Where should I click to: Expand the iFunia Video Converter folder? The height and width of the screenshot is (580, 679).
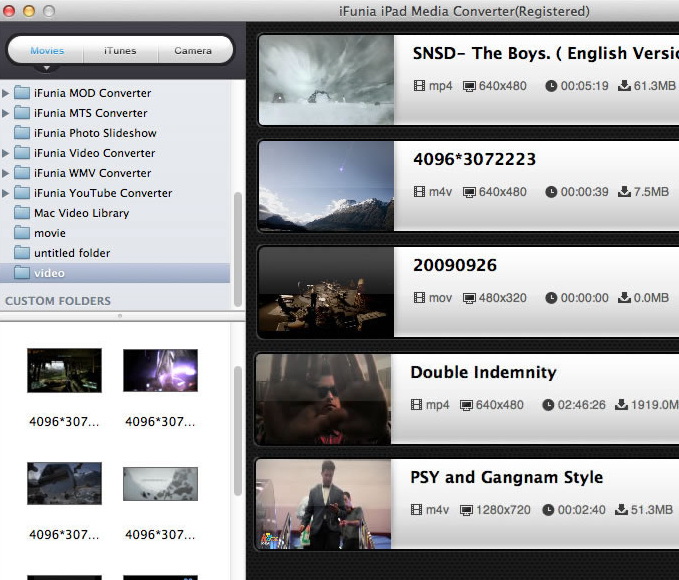[5, 153]
